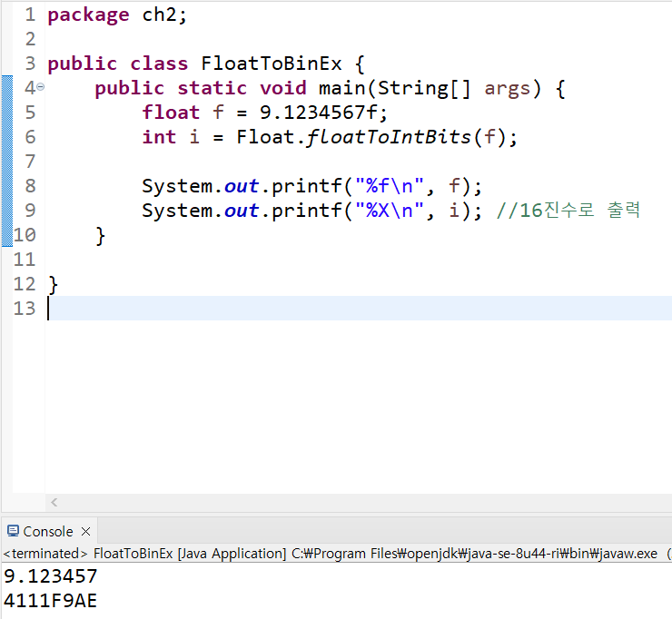Place cursor on empty line 13
The height and width of the screenshot is (619, 672).
coord(359,308)
